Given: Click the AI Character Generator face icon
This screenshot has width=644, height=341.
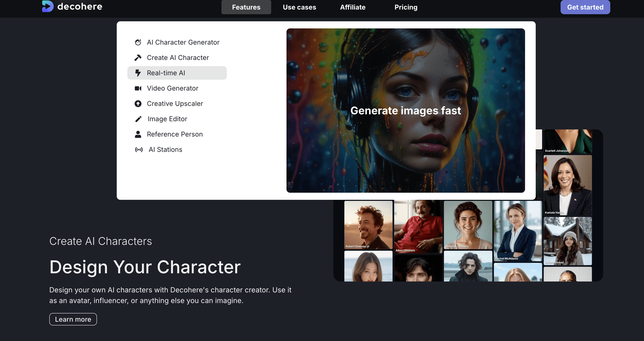Looking at the screenshot, I should [x=138, y=42].
